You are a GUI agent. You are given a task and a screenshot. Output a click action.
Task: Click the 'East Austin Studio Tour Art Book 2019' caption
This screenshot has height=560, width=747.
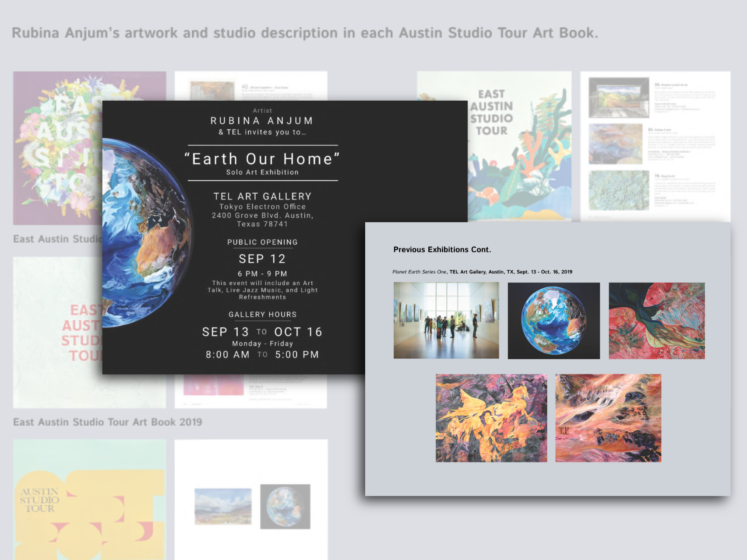[x=108, y=422]
